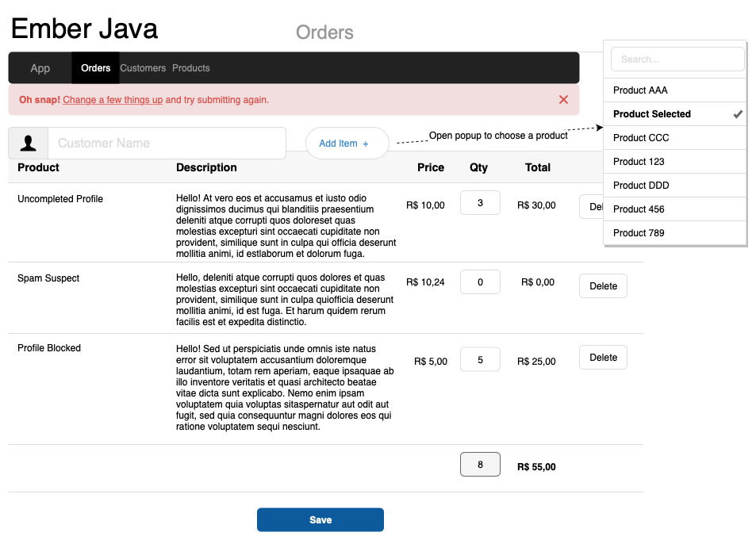Click the Qty column header
The width and height of the screenshot is (756, 540).
coord(479,167)
